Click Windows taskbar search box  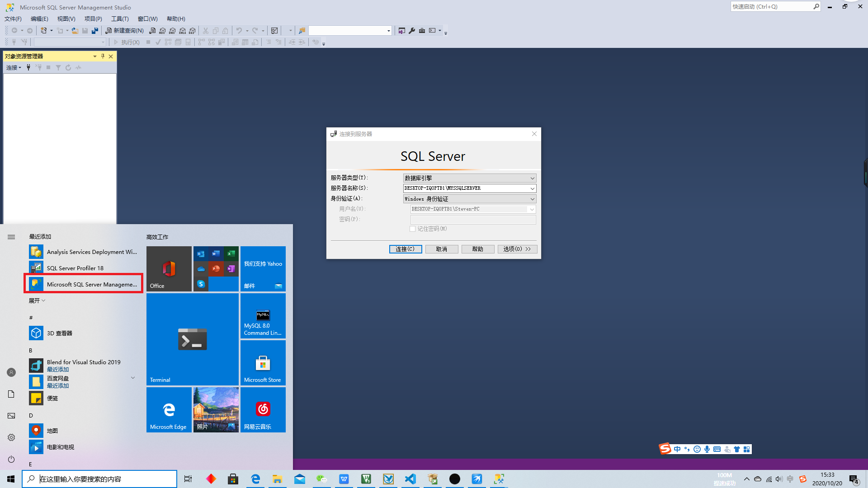tap(99, 479)
